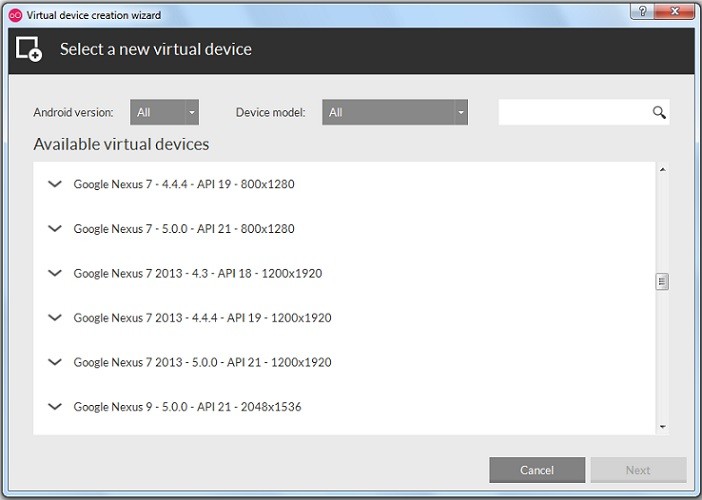This screenshot has height=500, width=702.
Task: Expand Google Nexus 9 - 5.0.0 chevron
Action: click(x=55, y=407)
